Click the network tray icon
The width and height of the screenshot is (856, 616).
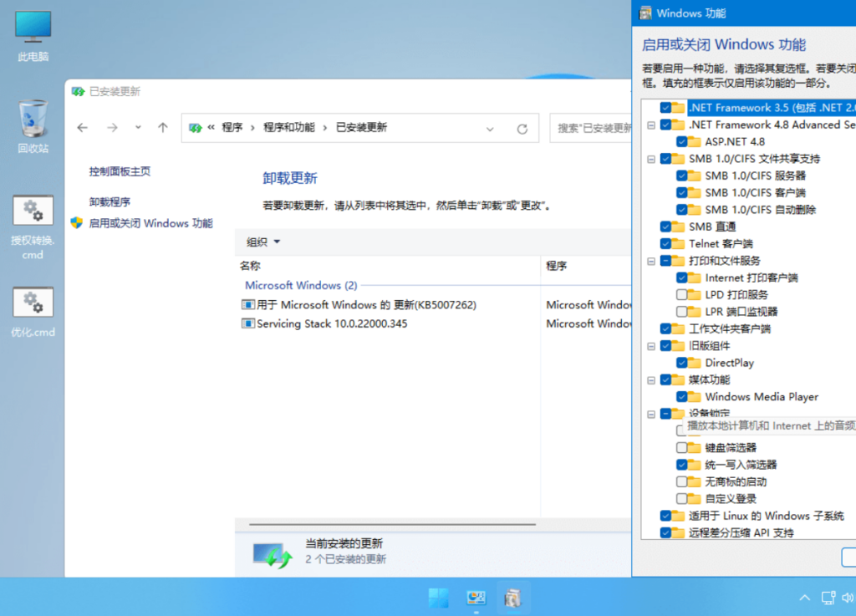(828, 598)
